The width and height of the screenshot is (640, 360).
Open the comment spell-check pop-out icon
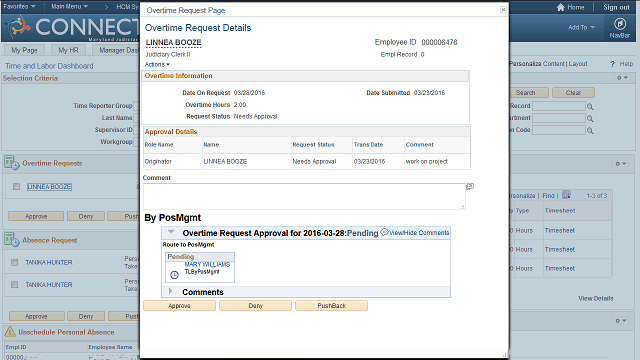470,186
